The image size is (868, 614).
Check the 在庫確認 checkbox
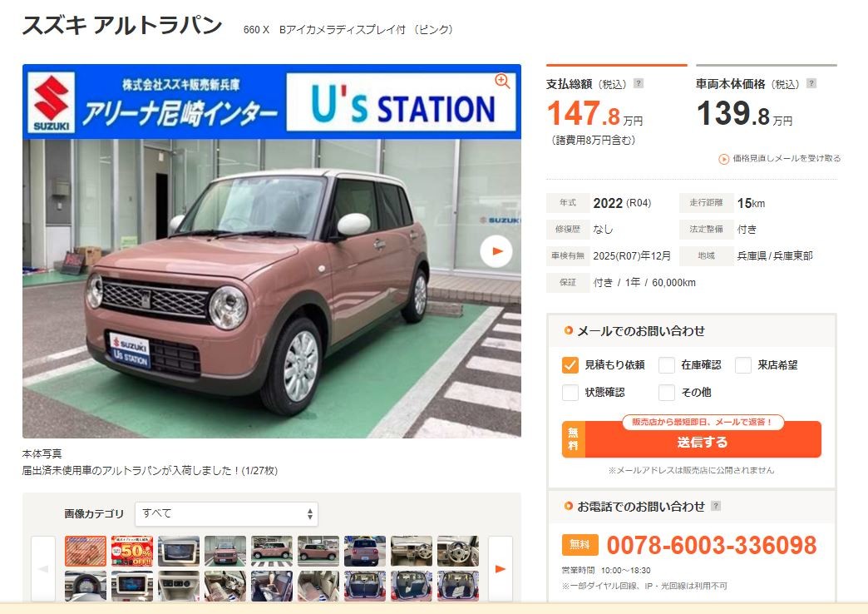click(667, 364)
